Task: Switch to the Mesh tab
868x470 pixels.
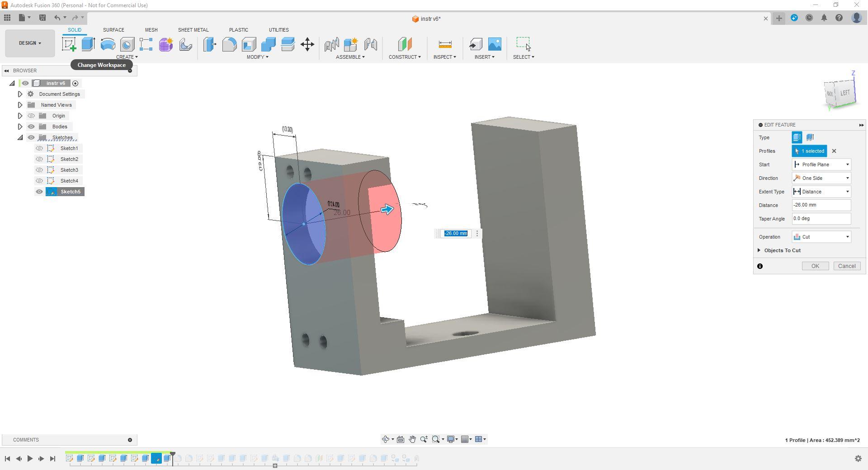Action: (x=151, y=30)
